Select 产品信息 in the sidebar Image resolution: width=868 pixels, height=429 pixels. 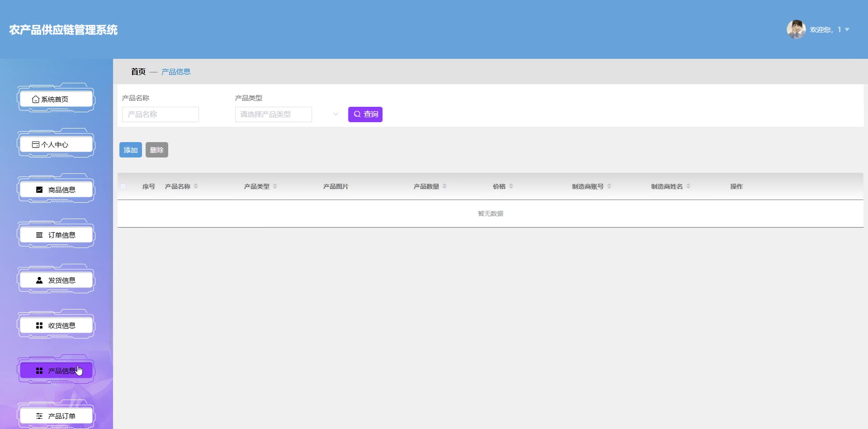pos(56,371)
